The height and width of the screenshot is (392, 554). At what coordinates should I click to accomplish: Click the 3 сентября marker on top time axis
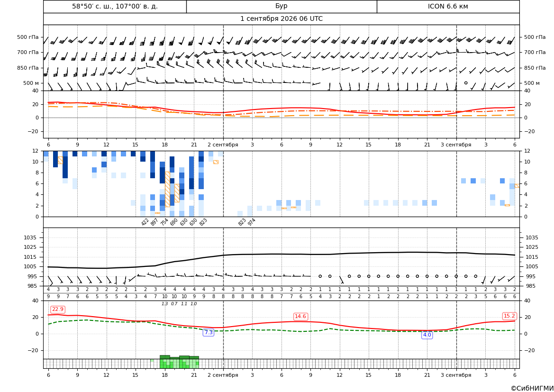(x=456, y=145)
